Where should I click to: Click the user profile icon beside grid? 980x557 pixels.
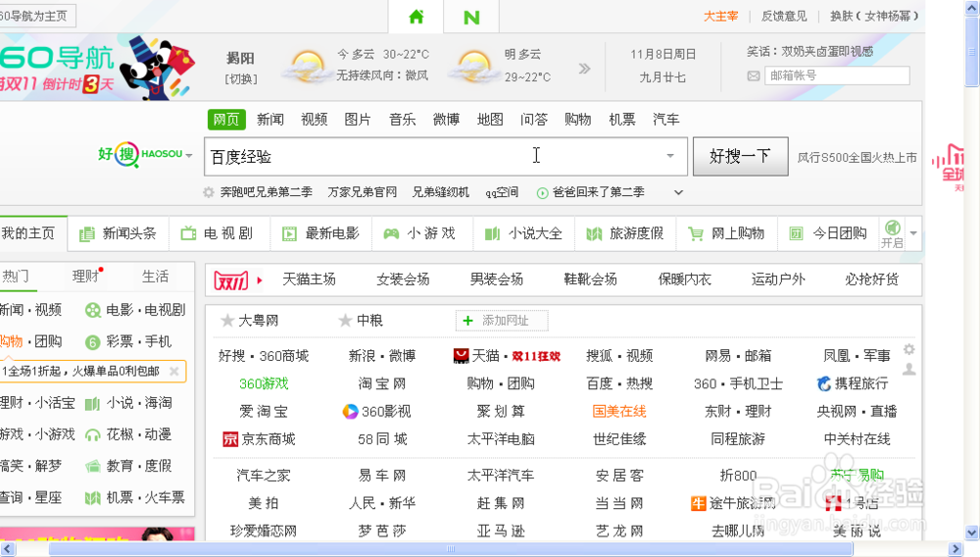click(x=908, y=370)
